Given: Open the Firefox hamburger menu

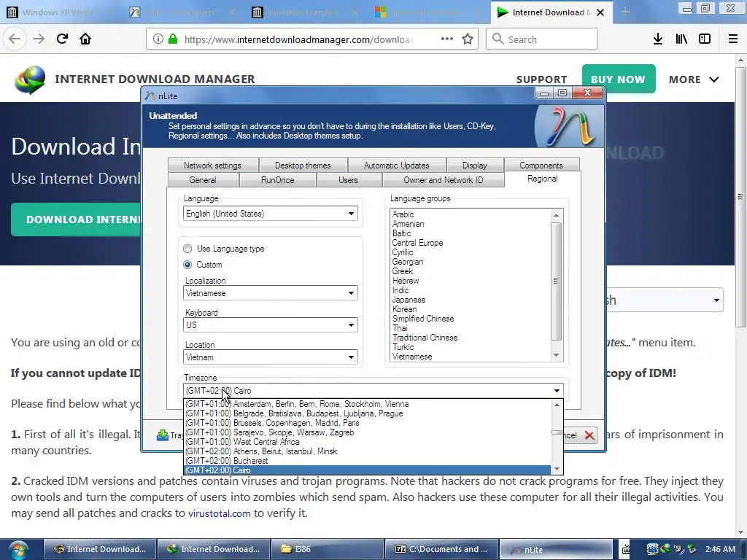Looking at the screenshot, I should coord(733,39).
